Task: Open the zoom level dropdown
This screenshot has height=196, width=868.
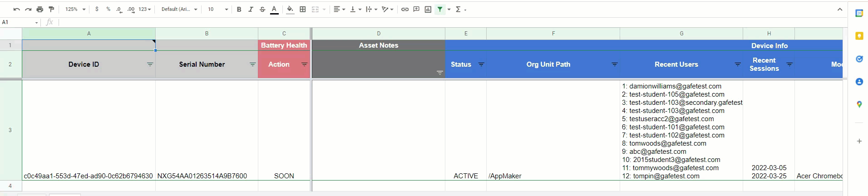Action: click(75, 9)
